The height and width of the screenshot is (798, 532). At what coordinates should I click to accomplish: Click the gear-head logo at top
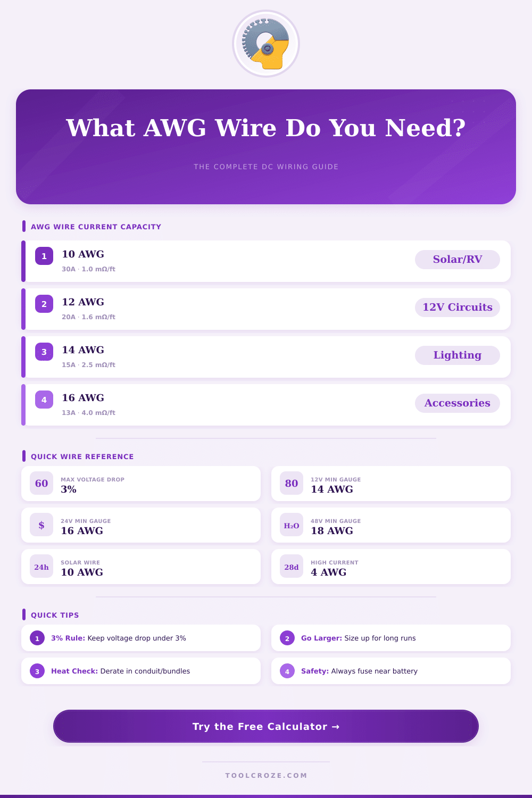coord(266,44)
